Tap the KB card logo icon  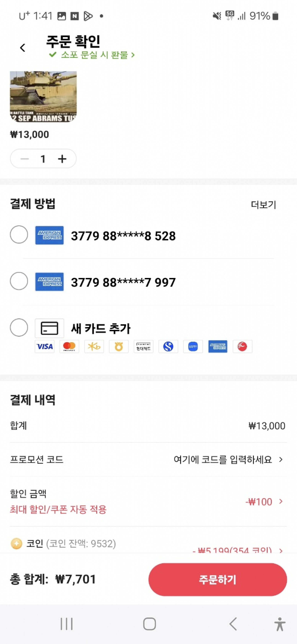pyautogui.click(x=94, y=347)
